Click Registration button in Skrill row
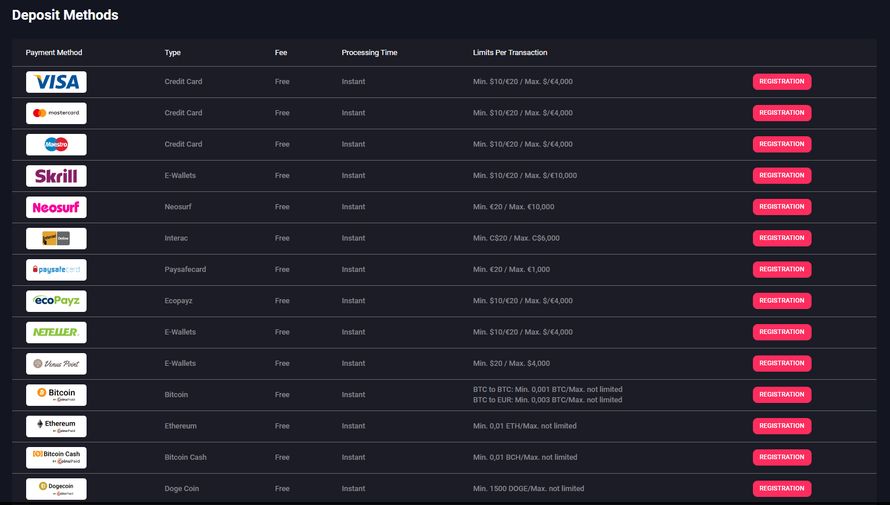Screen dimensions: 890x505 (782, 175)
